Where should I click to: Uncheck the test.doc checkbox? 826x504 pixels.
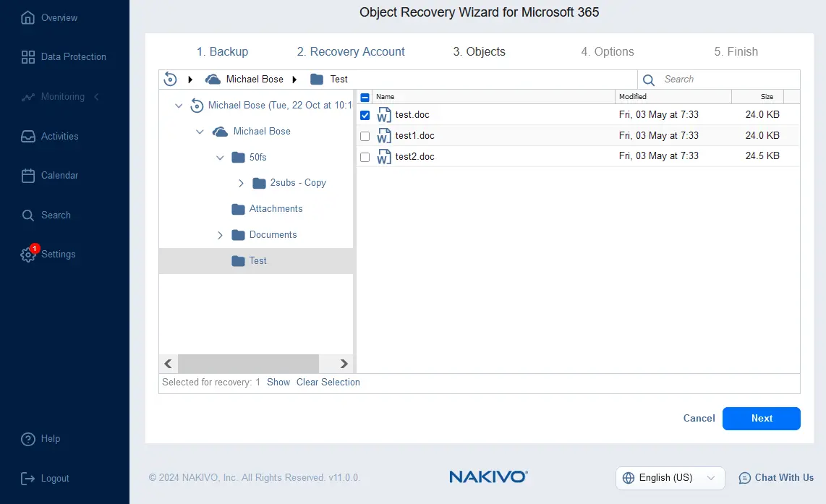365,116
